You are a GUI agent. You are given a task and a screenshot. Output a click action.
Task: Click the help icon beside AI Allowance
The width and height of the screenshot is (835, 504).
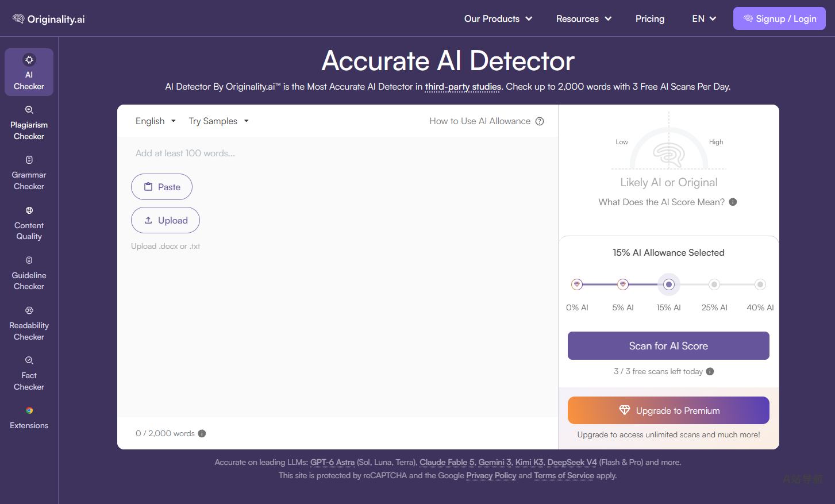540,121
